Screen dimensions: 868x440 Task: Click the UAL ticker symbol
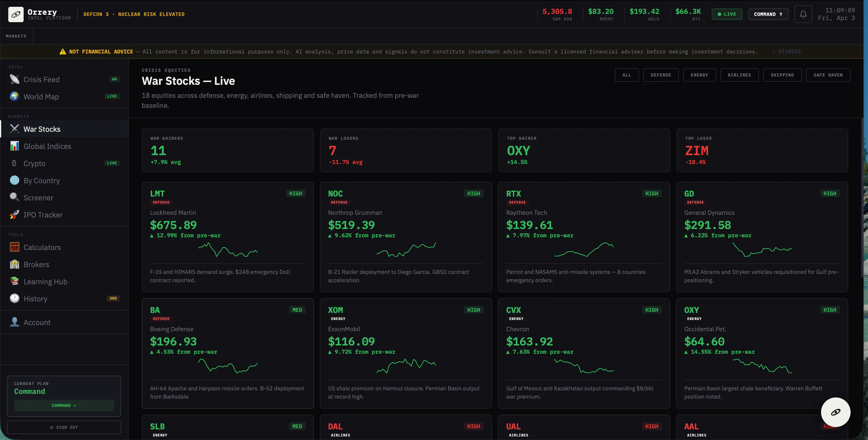tap(513, 426)
